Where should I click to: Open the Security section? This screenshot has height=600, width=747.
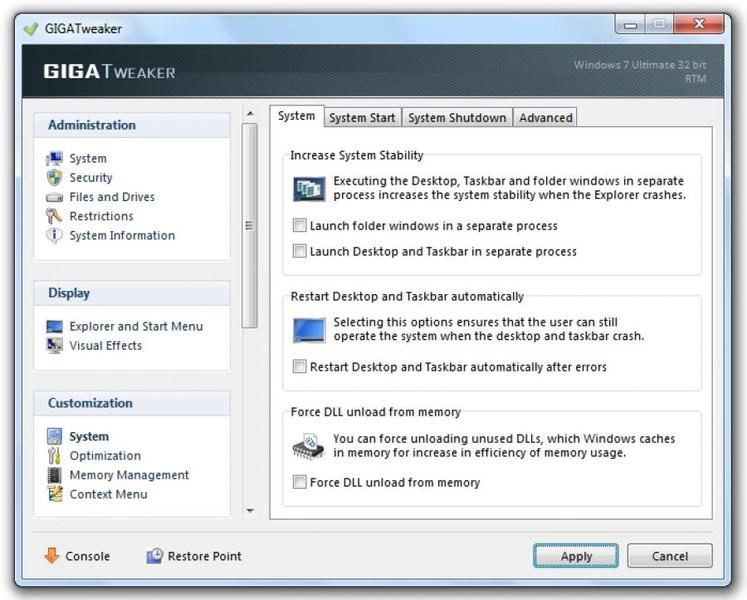click(91, 178)
